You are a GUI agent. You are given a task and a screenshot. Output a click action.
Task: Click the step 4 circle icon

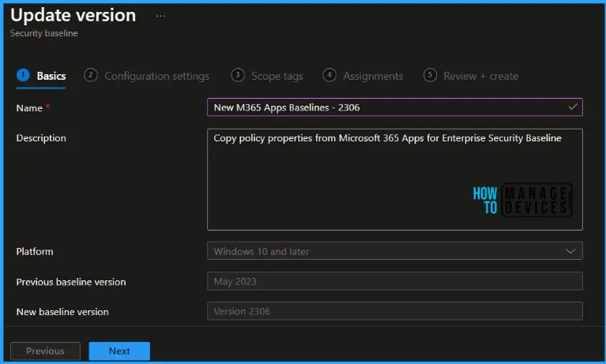pyautogui.click(x=329, y=75)
